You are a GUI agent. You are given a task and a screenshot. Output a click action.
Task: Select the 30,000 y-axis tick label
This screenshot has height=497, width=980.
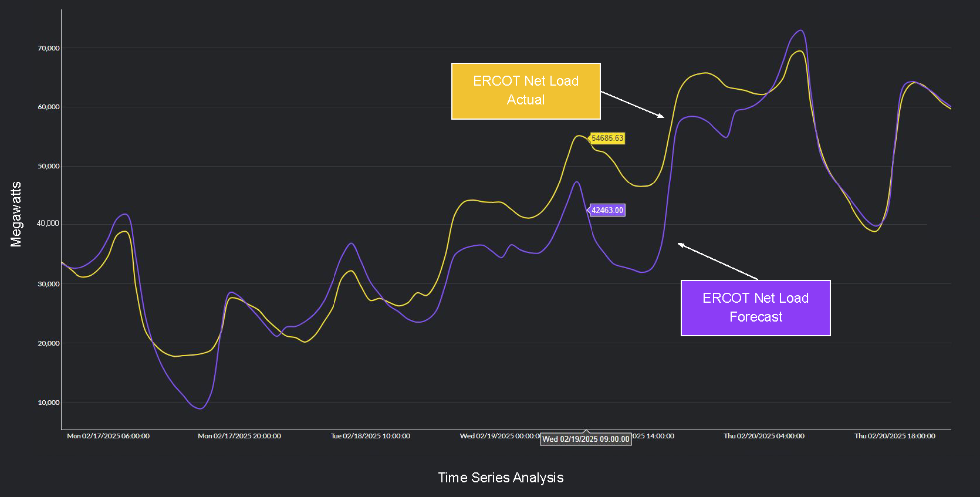49,284
